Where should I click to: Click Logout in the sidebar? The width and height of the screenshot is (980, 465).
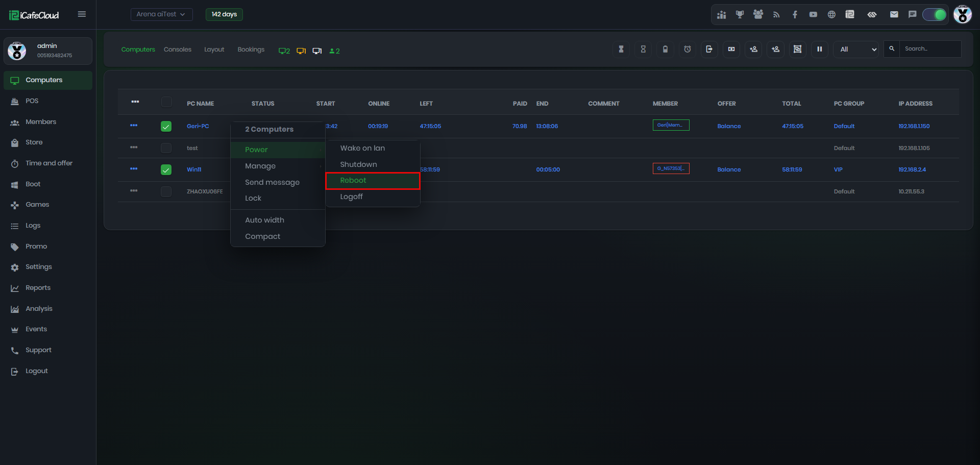48,371
